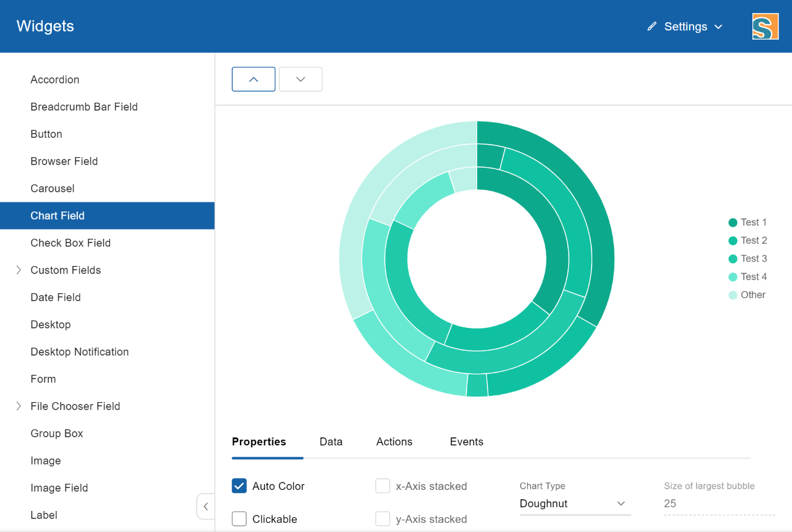
Task: Click the Other legend color dot
Action: (x=733, y=295)
